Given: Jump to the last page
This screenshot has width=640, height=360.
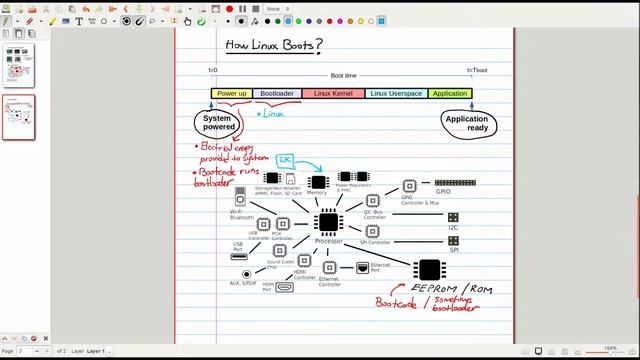Looking at the screenshot, I should click(x=165, y=9).
